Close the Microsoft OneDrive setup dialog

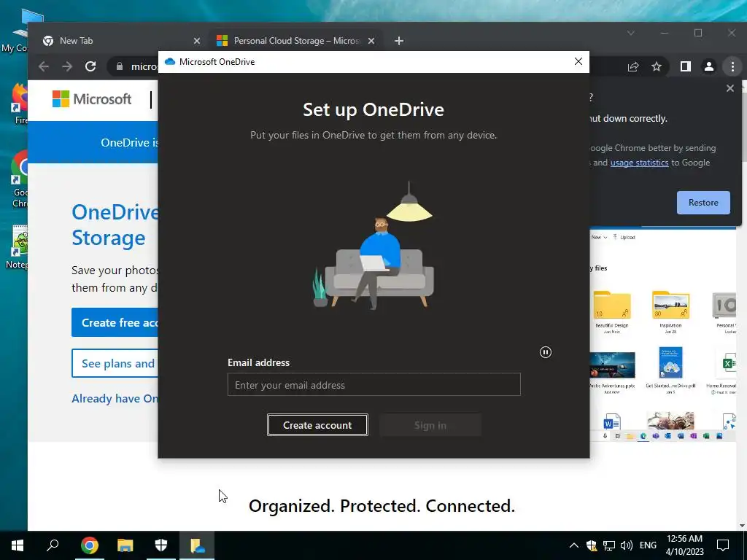(578, 61)
